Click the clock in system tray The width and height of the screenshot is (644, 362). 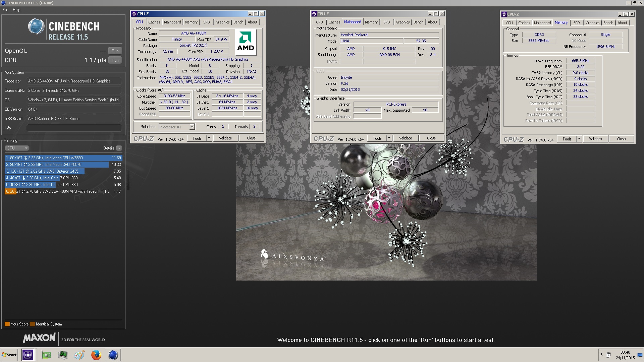point(625,355)
